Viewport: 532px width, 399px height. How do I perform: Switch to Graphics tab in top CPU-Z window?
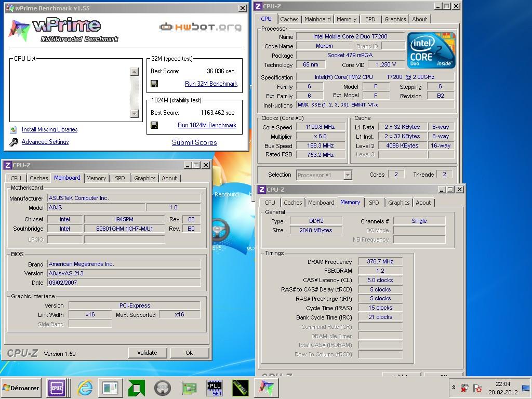pyautogui.click(x=395, y=19)
